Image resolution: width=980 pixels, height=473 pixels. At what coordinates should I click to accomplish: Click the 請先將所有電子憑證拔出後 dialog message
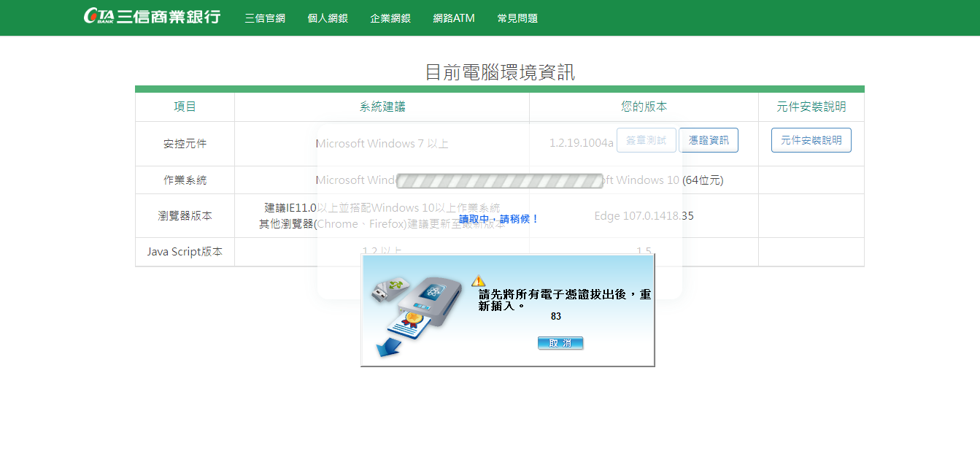[x=564, y=300]
